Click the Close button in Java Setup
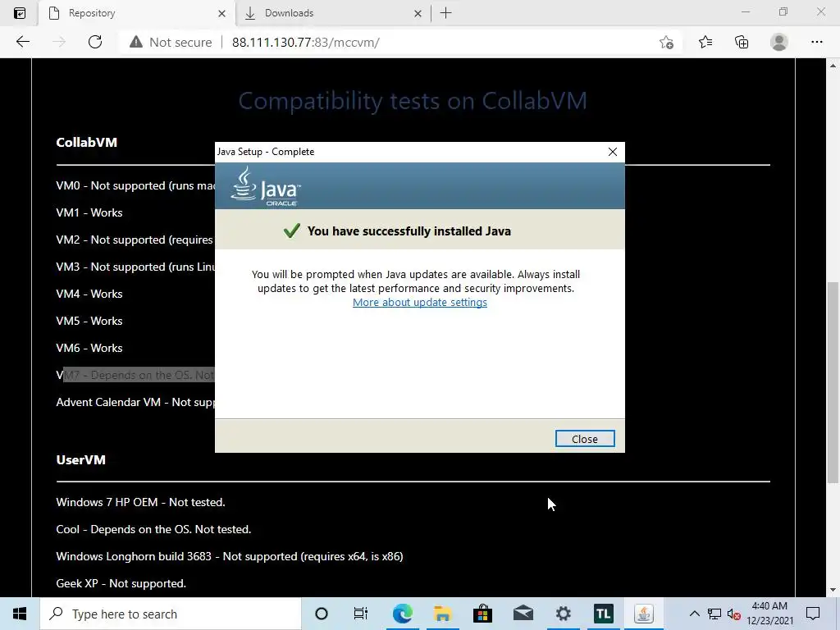The height and width of the screenshot is (630, 840). (584, 439)
